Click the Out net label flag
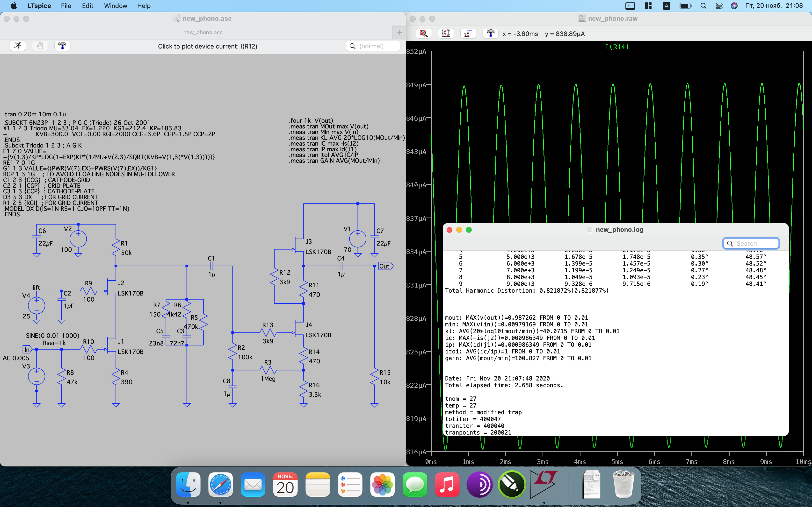Viewport: 812px width, 507px height. (385, 266)
